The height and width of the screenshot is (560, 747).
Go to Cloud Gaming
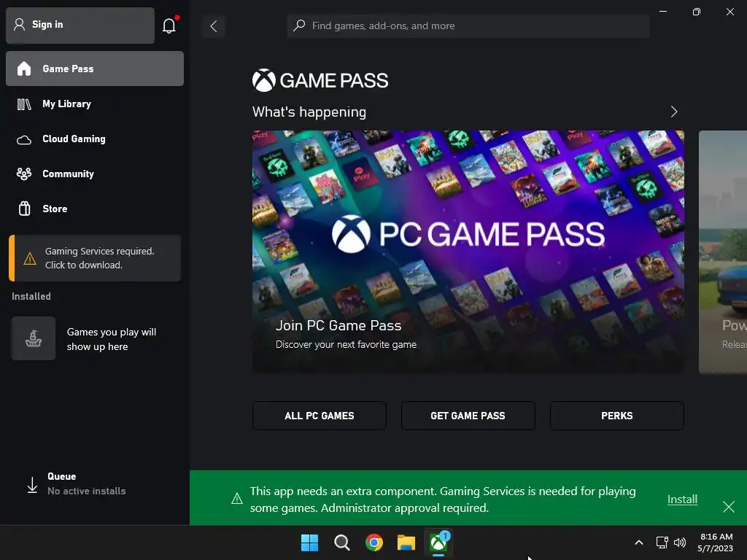pos(95,139)
